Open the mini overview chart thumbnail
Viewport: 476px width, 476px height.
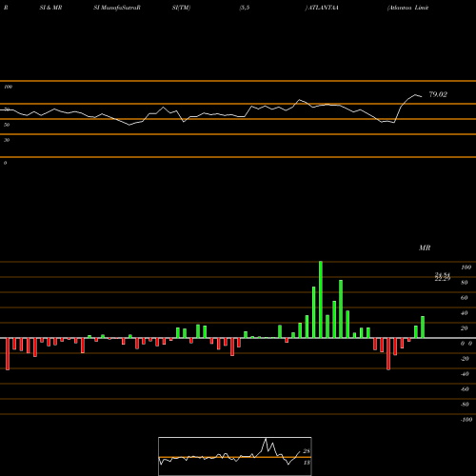click(235, 456)
